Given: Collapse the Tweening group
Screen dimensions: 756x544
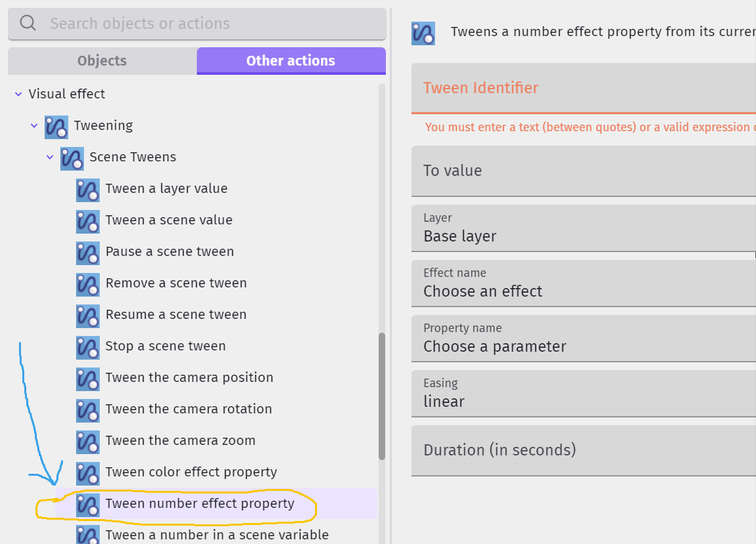Looking at the screenshot, I should (x=33, y=125).
